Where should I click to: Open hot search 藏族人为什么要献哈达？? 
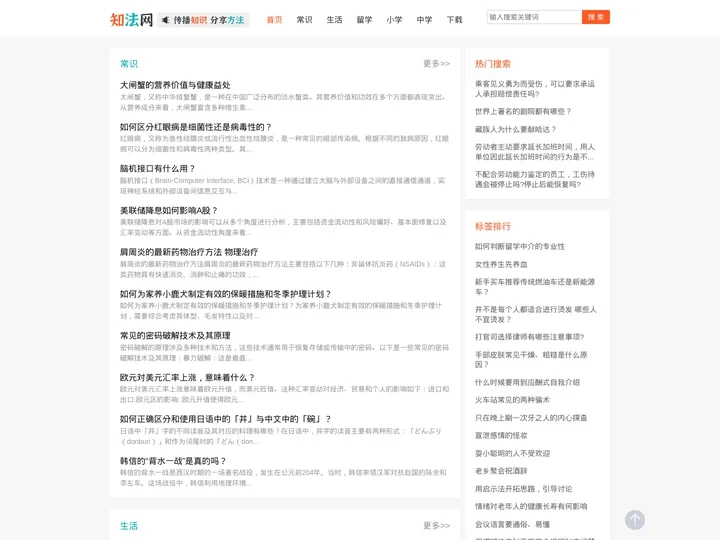[516, 129]
